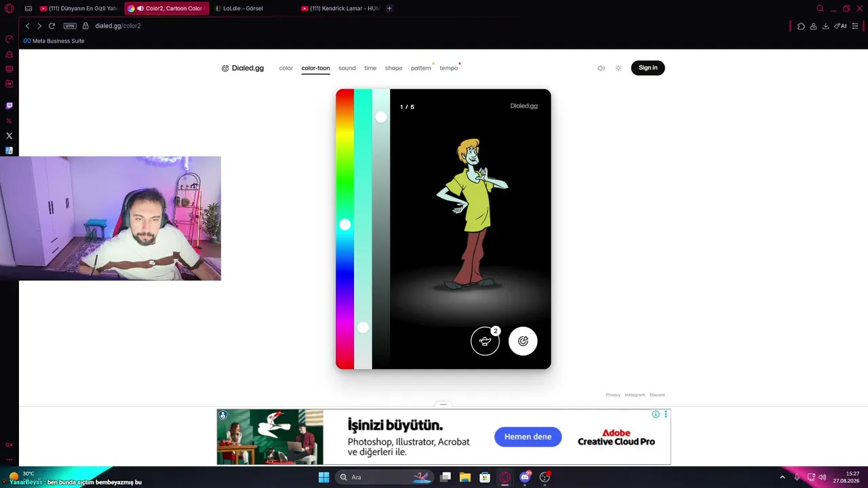This screenshot has height=488, width=868.
Task: Open the ad options three-dot menu
Action: point(666,414)
